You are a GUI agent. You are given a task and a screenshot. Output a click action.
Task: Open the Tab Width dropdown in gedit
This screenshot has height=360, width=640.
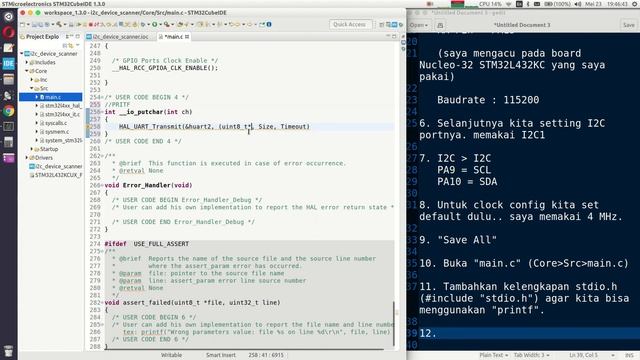(x=531, y=355)
